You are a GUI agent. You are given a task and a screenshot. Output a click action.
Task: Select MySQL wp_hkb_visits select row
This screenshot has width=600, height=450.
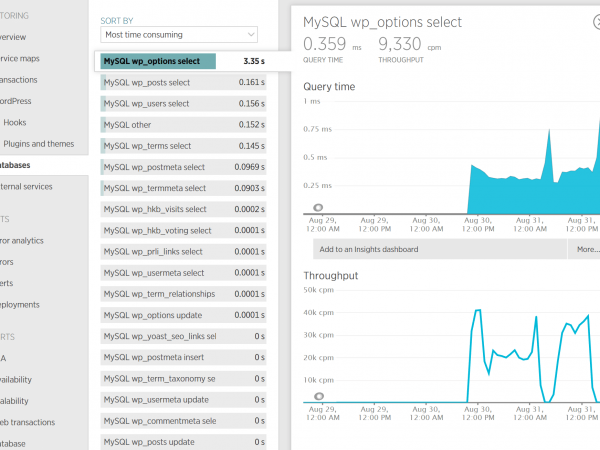[184, 209]
